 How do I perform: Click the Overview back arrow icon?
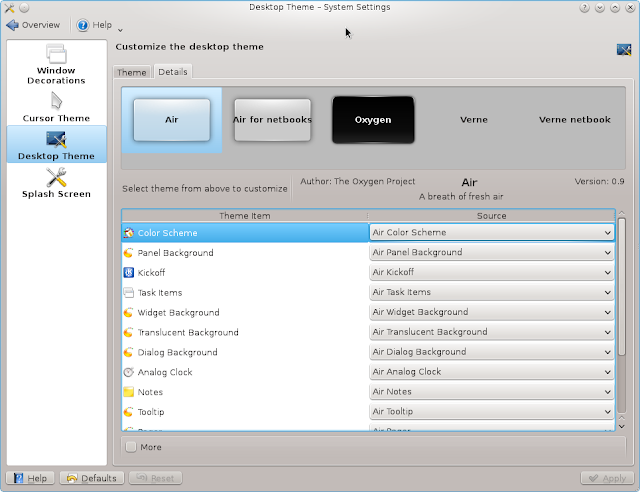[x=12, y=25]
